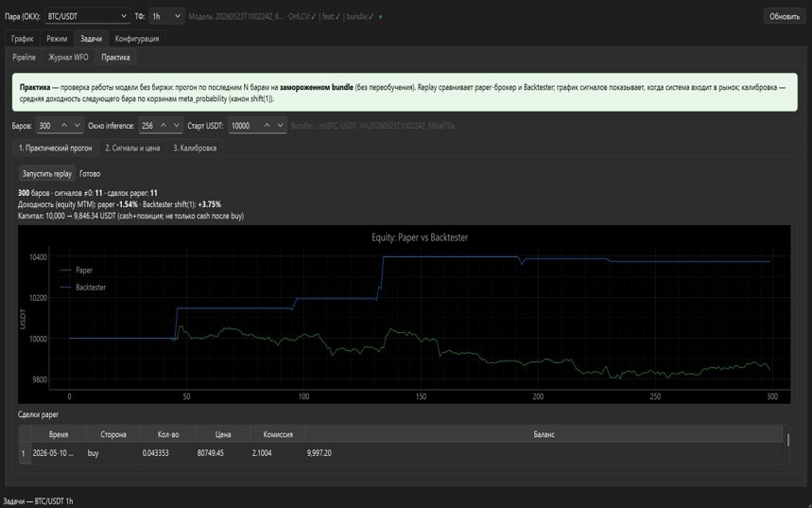Click the Запустить replay button

47,174
